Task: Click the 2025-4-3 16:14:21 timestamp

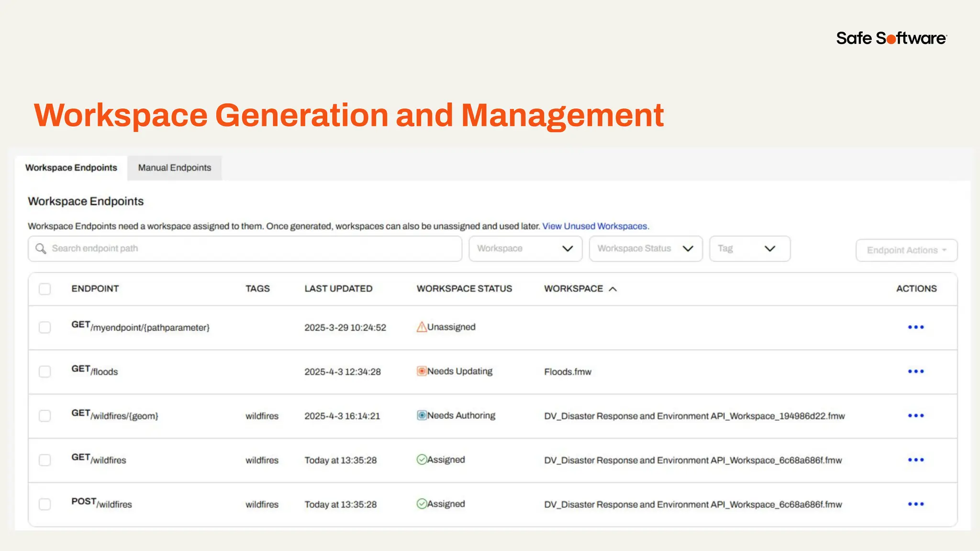Action: 342,416
